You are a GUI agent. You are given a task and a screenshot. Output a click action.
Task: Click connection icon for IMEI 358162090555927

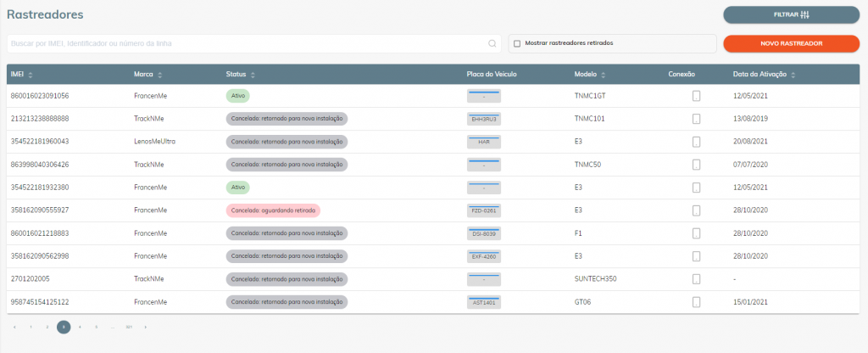(x=696, y=210)
